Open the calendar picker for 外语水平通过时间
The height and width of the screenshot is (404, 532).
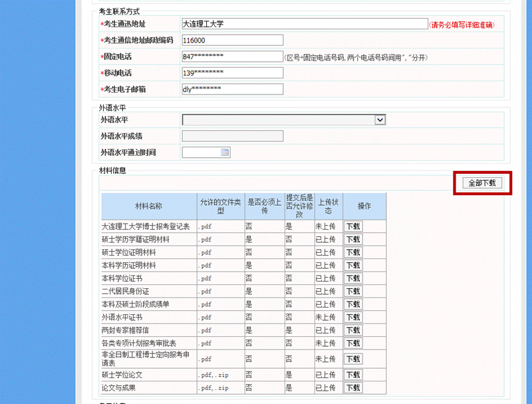tap(225, 152)
